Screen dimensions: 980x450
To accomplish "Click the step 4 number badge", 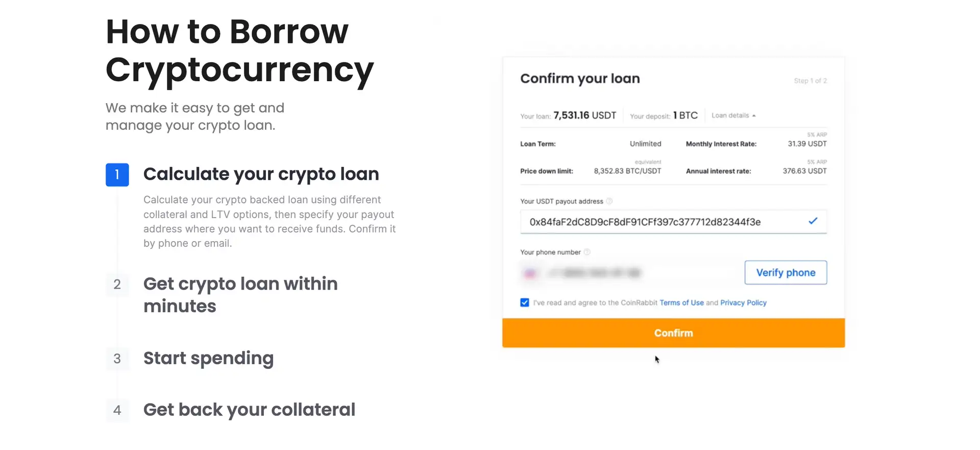I will [x=117, y=410].
